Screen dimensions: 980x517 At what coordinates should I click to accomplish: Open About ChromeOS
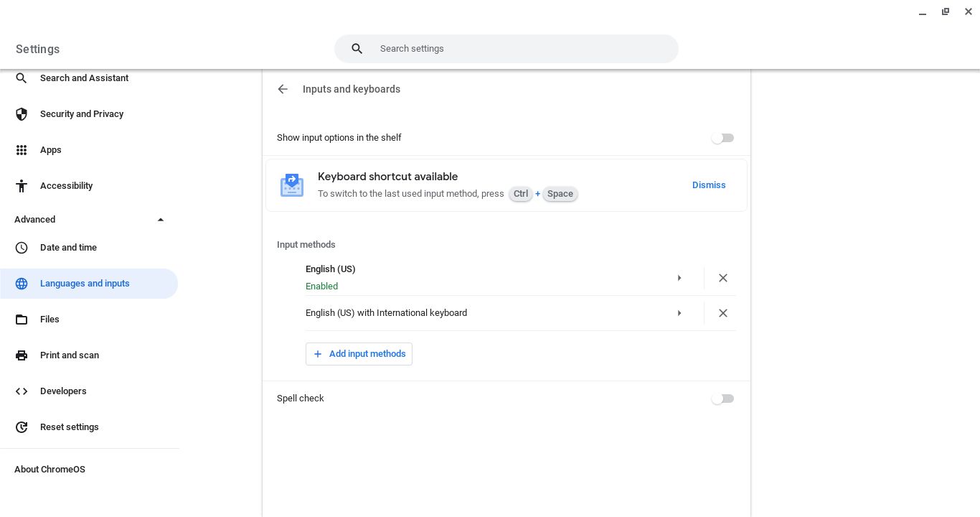click(50, 470)
